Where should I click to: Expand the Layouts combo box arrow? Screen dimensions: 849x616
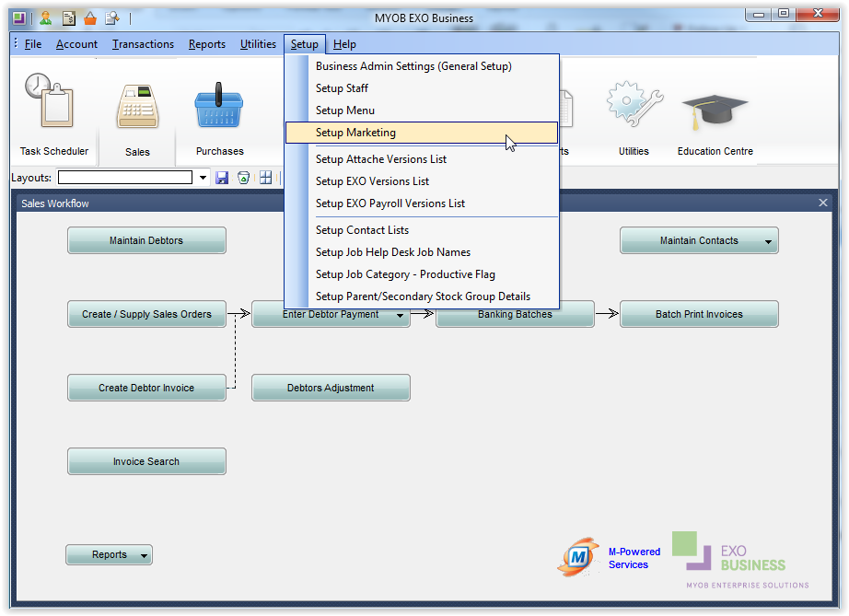coord(203,178)
